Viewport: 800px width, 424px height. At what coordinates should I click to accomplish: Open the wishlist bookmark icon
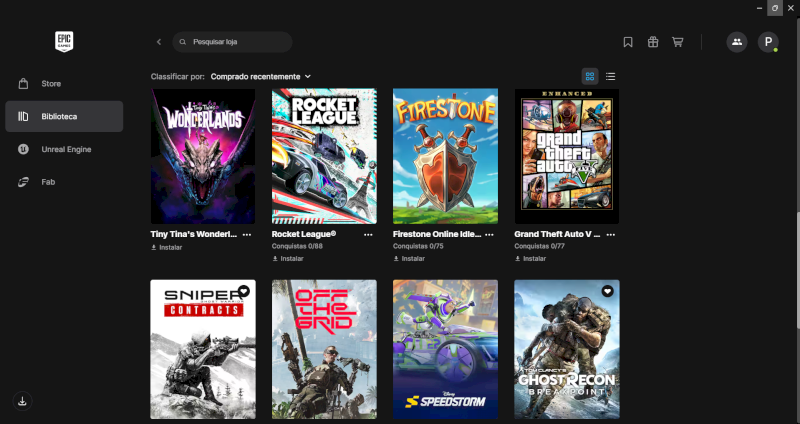click(628, 42)
